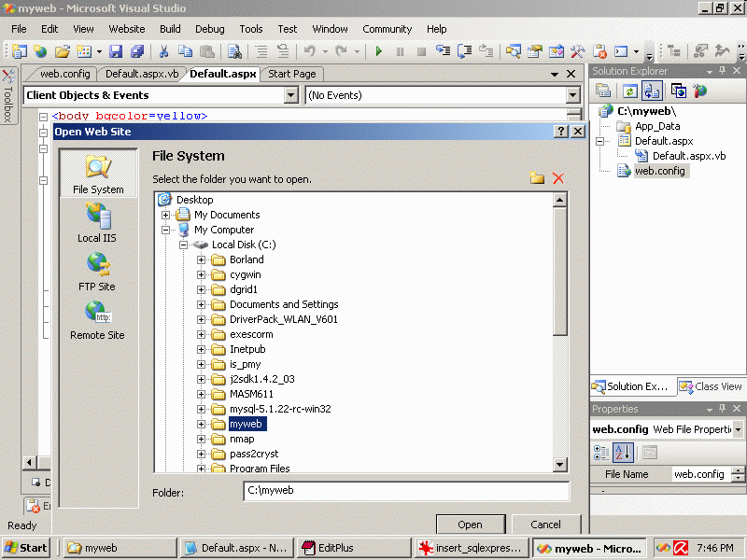Choose the Remote Site option

point(97,320)
